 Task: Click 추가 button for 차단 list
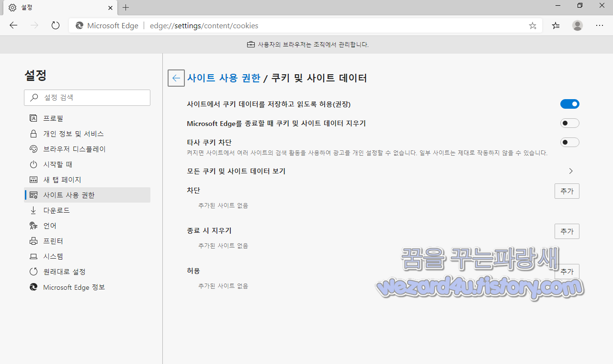click(567, 191)
